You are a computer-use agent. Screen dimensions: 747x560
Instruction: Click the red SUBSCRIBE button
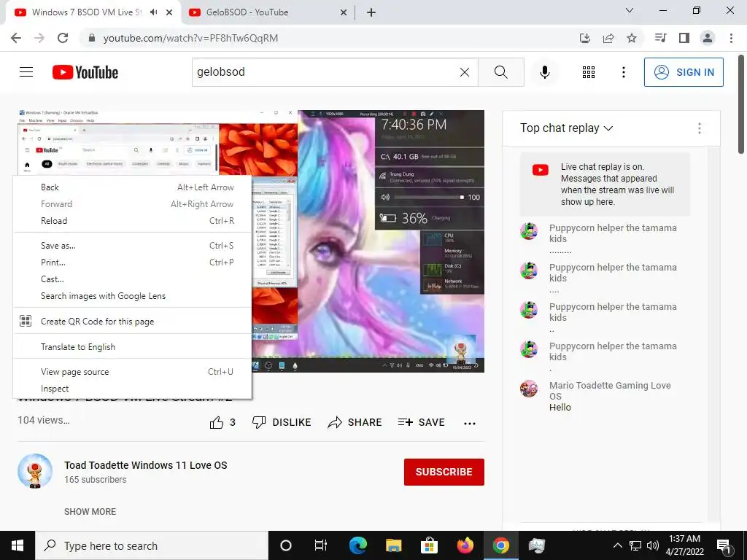444,472
